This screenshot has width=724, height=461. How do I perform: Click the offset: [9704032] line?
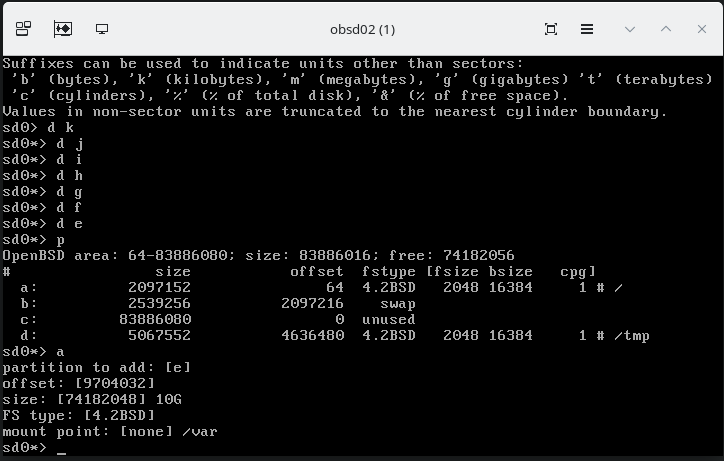coord(80,384)
